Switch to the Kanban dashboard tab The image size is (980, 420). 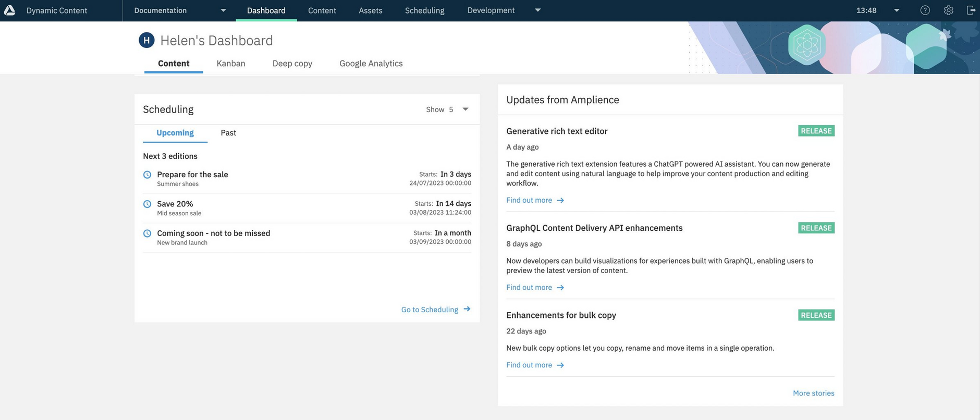[x=231, y=64]
